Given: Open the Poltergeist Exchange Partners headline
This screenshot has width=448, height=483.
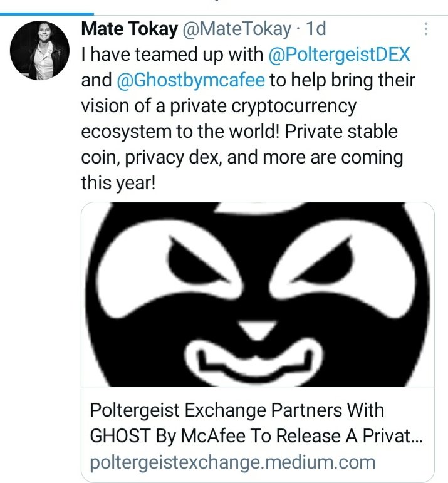Looking at the screenshot, I should tap(256, 423).
